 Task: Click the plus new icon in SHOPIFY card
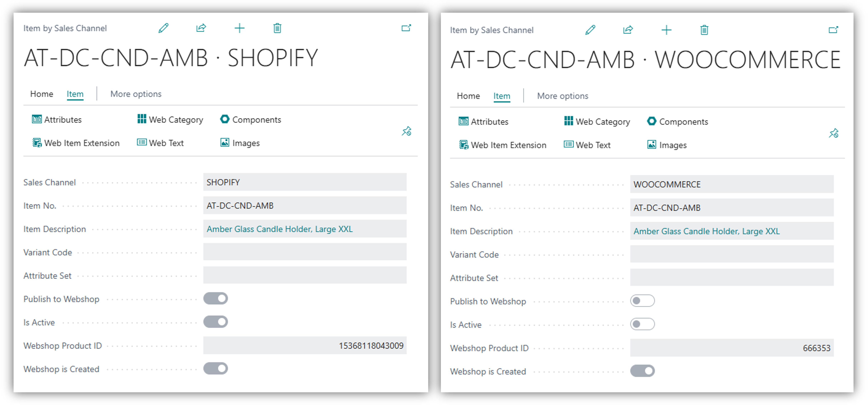239,28
